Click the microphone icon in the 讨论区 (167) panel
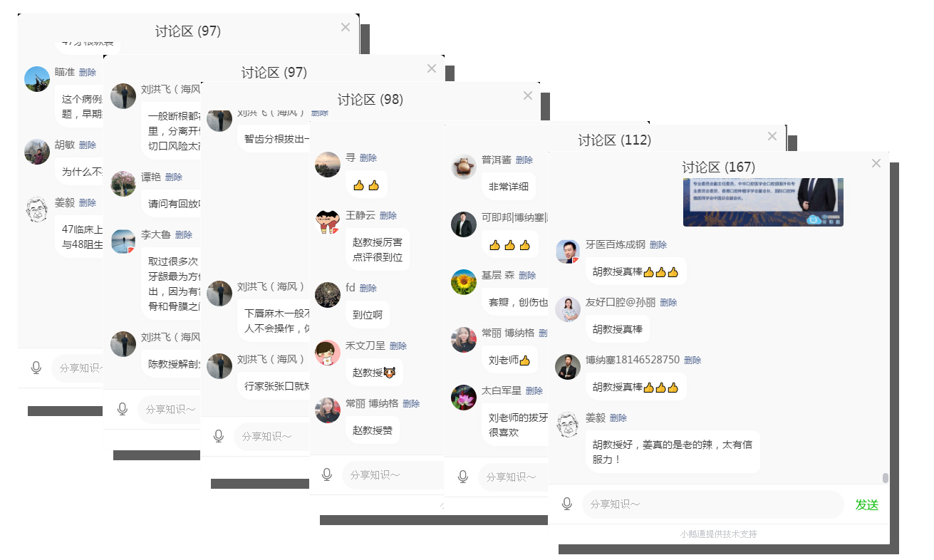934x560 pixels. click(x=567, y=504)
